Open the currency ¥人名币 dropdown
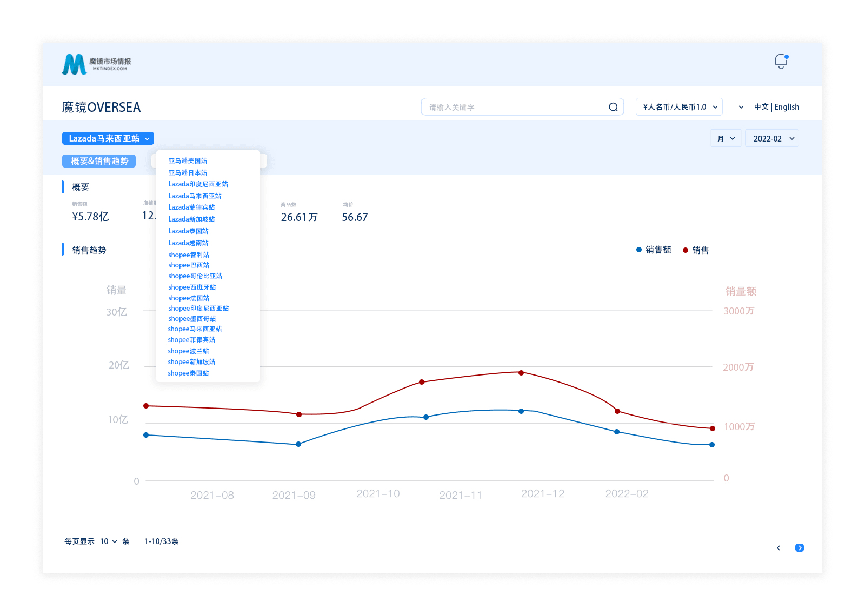The image size is (865, 616). 679,107
